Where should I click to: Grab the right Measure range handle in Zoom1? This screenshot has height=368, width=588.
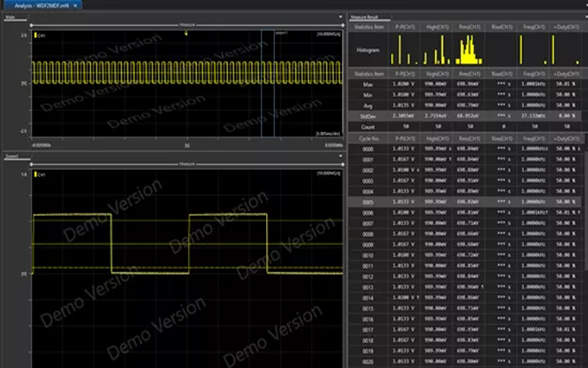pyautogui.click(x=343, y=164)
